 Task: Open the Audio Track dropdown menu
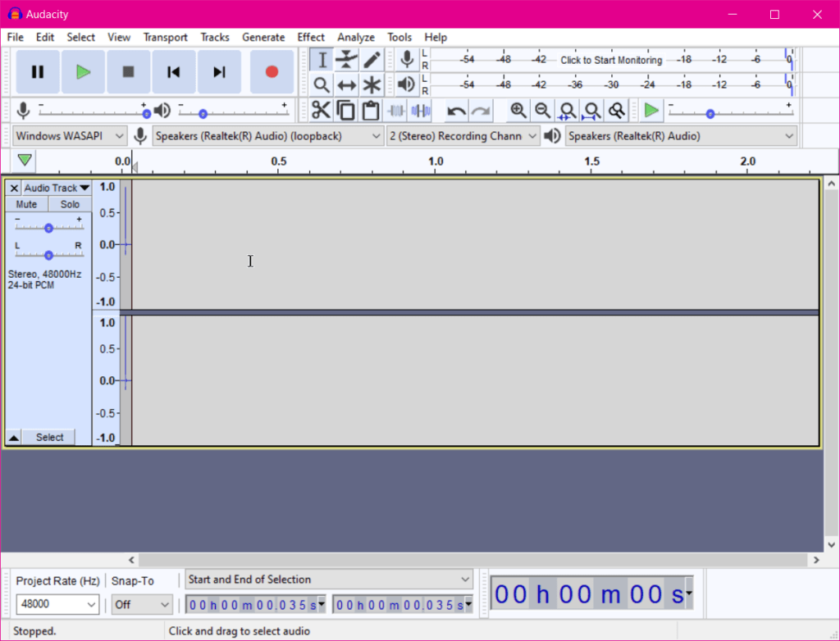(57, 188)
